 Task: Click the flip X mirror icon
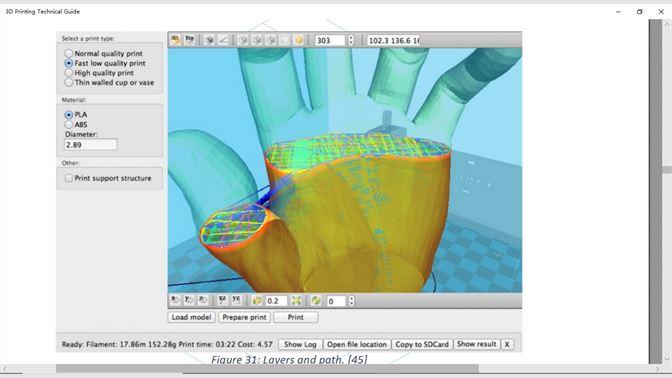[175, 300]
